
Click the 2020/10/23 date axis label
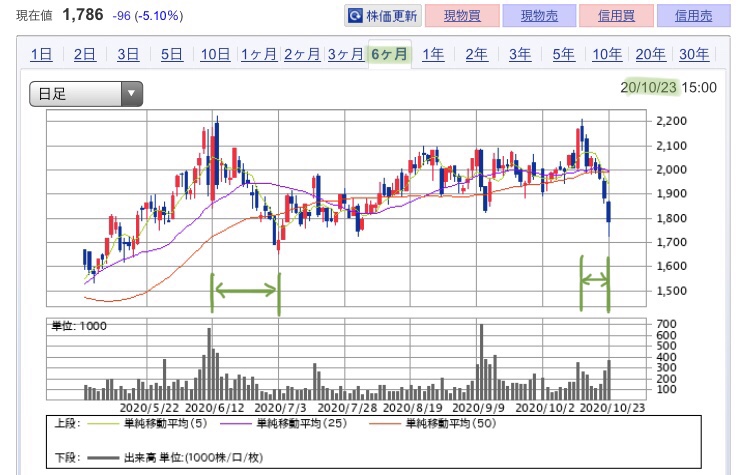[612, 408]
